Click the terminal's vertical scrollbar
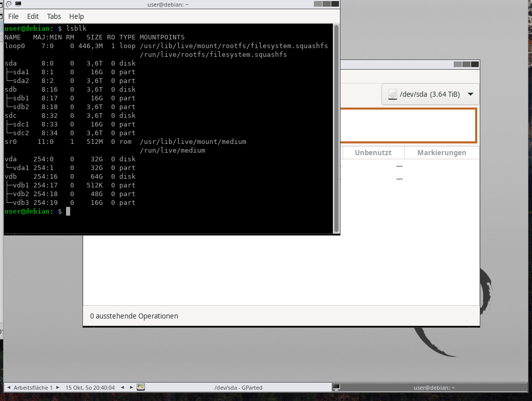 click(336, 128)
